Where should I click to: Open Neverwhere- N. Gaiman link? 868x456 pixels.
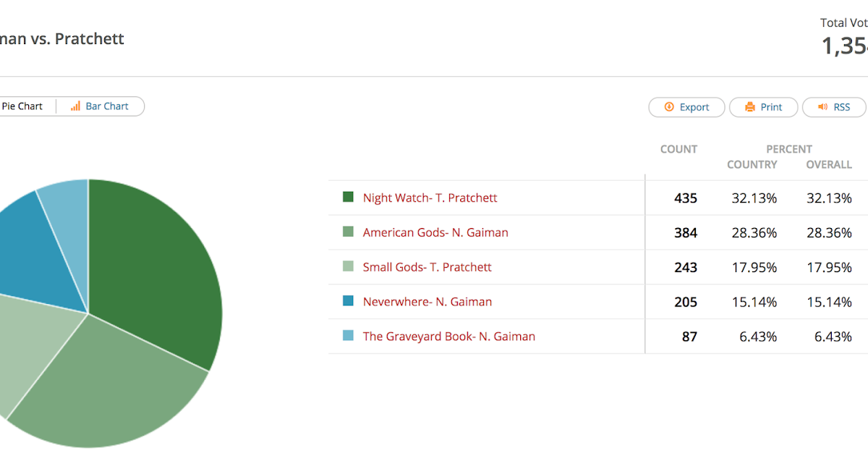point(427,302)
